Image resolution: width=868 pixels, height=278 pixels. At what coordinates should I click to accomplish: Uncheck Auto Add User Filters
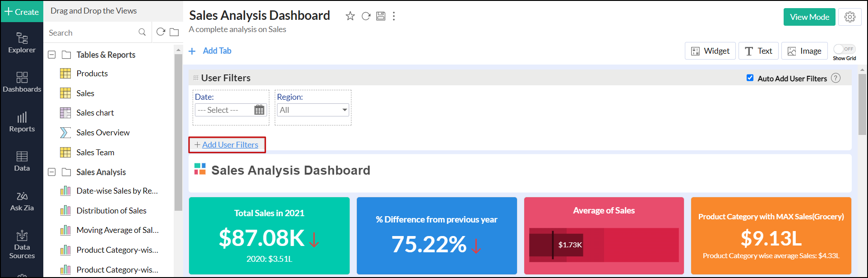[750, 78]
